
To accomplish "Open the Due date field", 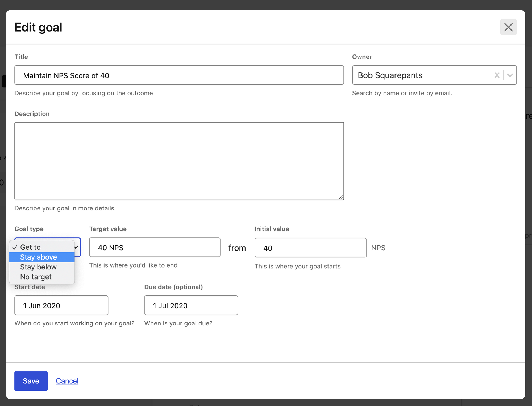I will [x=191, y=305].
